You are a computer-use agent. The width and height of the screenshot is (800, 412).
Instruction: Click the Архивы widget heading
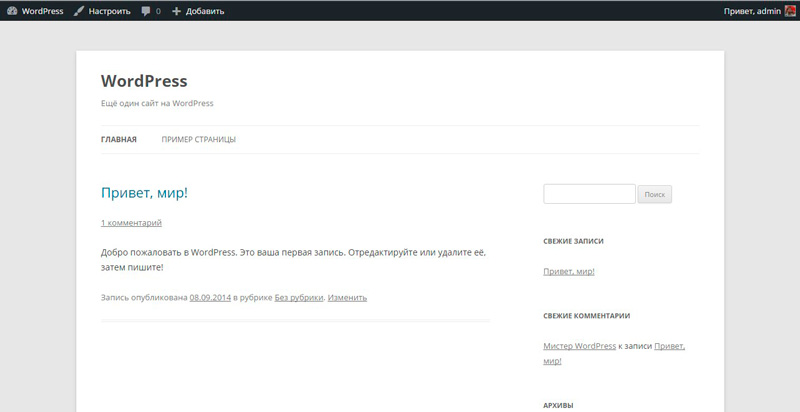click(558, 405)
